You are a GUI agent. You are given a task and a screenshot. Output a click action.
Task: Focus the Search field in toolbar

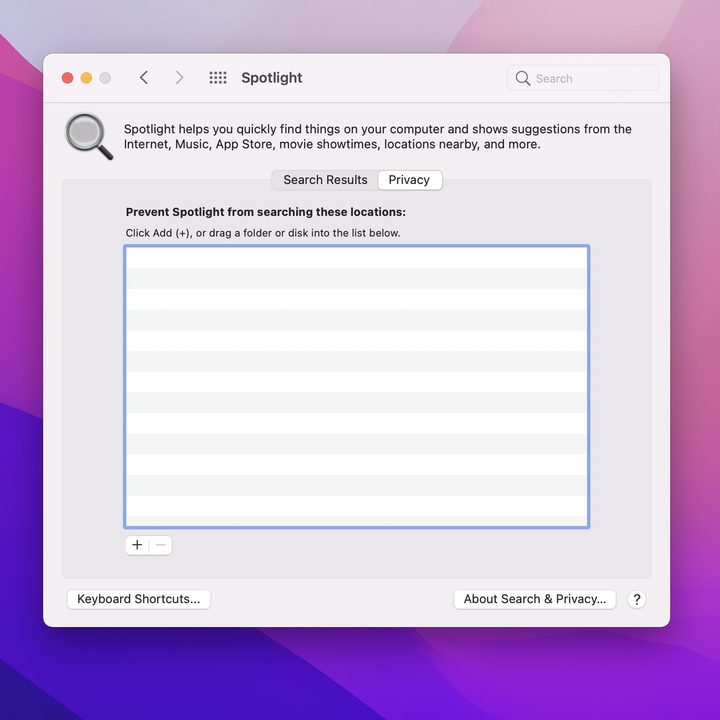tap(583, 78)
